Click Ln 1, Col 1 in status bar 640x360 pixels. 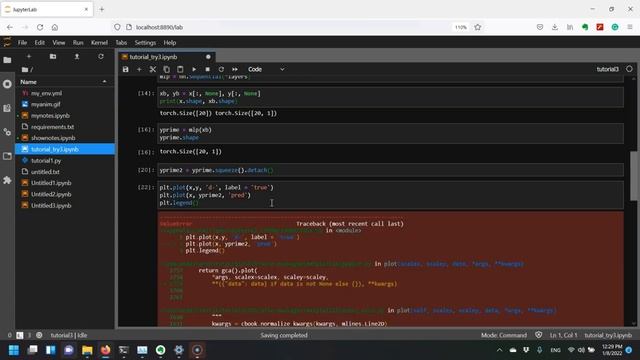pyautogui.click(x=563, y=335)
